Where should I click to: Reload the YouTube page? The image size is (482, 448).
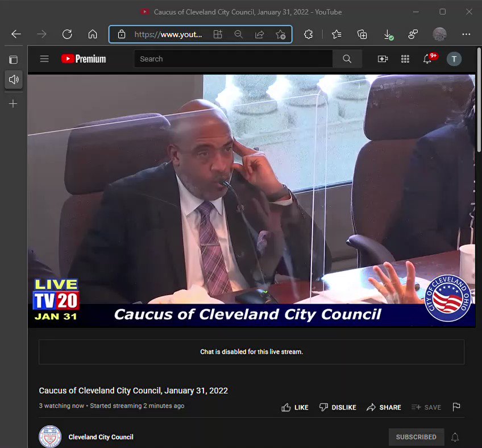click(67, 34)
